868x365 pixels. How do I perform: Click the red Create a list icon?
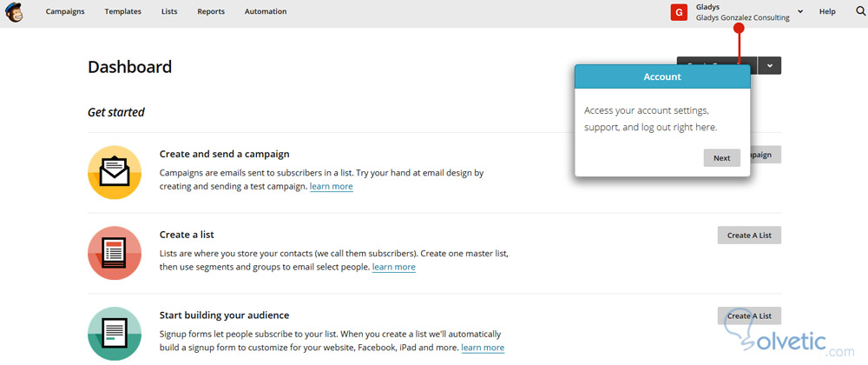pyautogui.click(x=115, y=253)
